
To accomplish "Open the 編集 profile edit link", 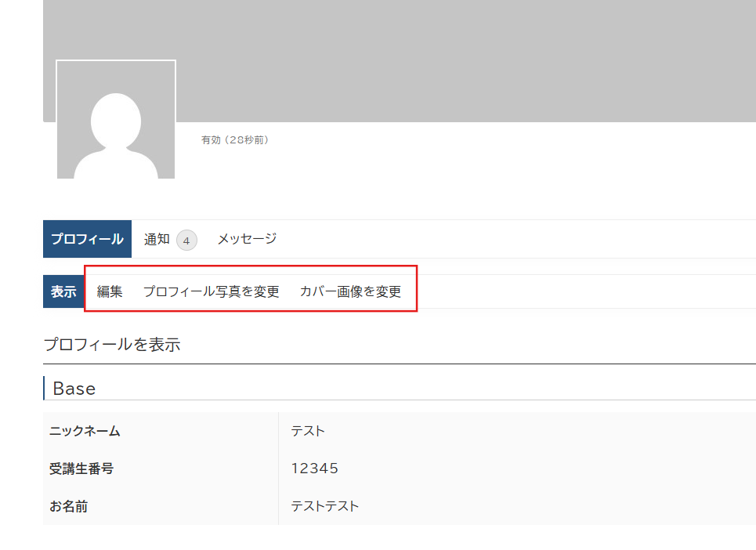I will coord(110,291).
